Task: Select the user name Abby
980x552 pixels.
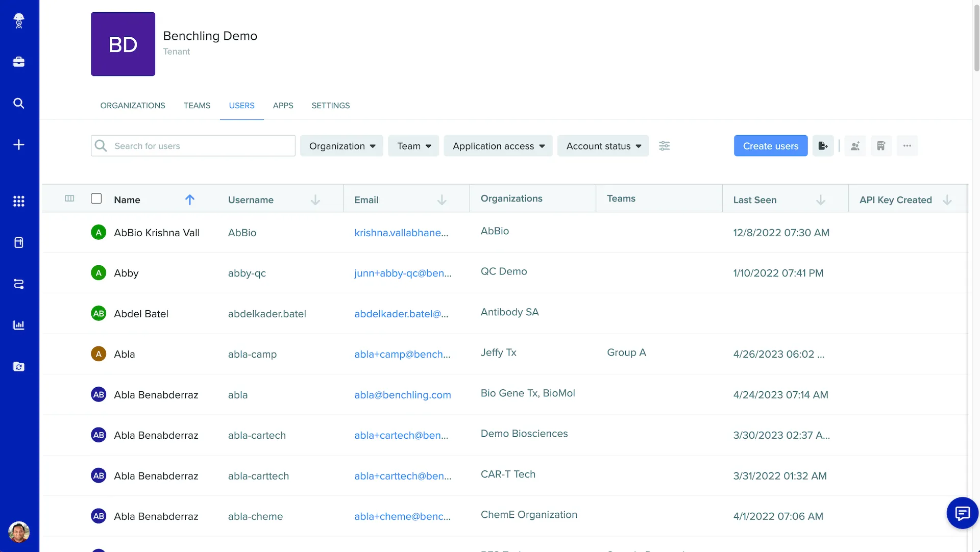Action: click(x=126, y=273)
